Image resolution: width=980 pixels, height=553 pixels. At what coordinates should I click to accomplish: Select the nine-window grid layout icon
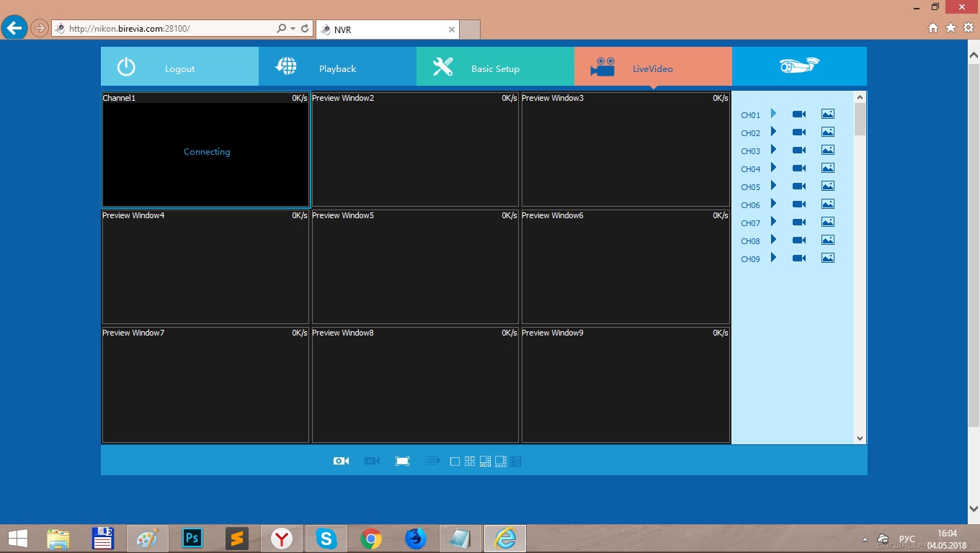[x=516, y=462]
